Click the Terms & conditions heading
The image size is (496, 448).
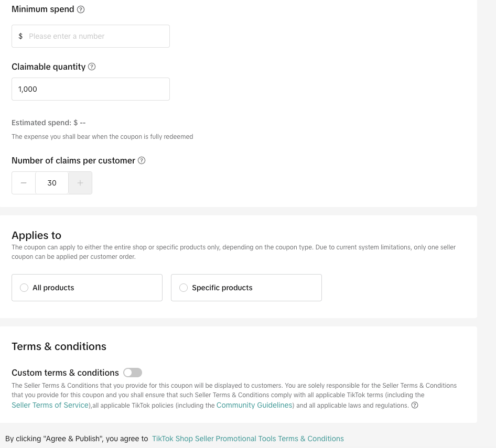point(59,346)
